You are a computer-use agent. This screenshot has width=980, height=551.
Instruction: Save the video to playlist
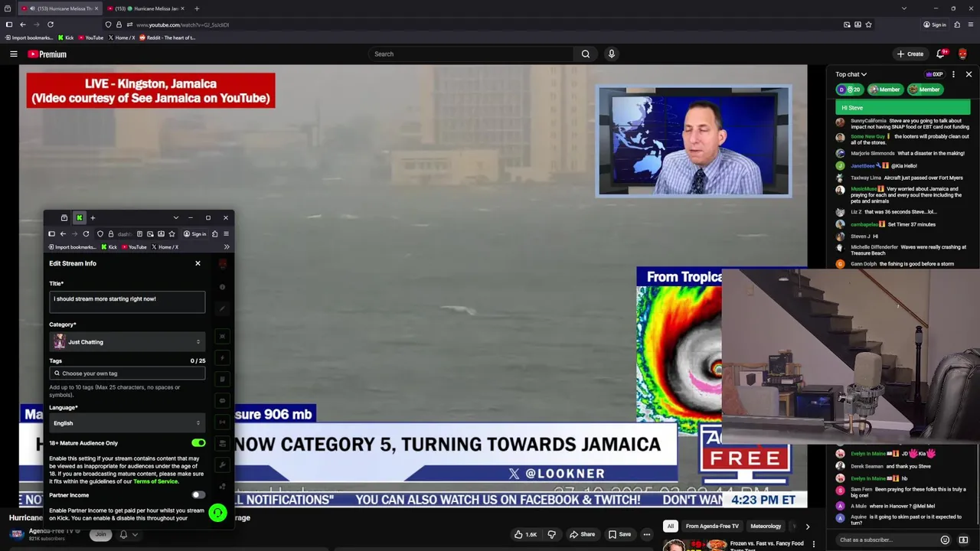(619, 534)
